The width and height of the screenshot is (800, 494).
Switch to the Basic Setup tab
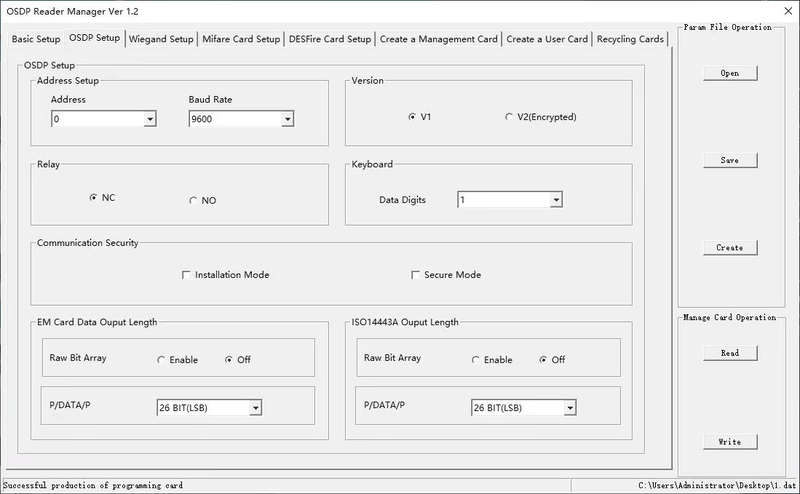point(36,39)
